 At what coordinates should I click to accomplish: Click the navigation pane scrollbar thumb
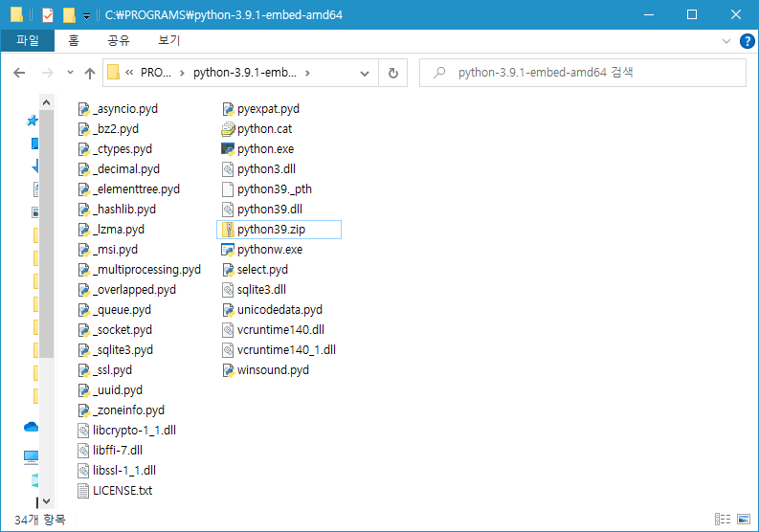pos(47,233)
